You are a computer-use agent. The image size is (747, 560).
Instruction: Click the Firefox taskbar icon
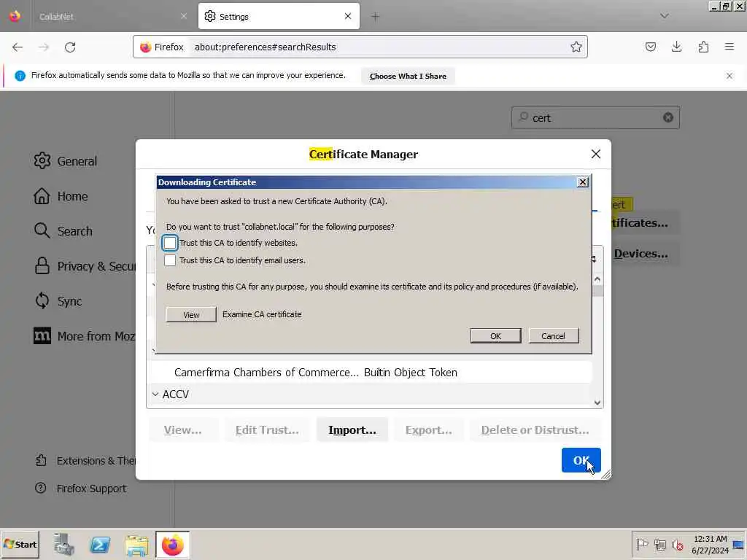(172, 544)
